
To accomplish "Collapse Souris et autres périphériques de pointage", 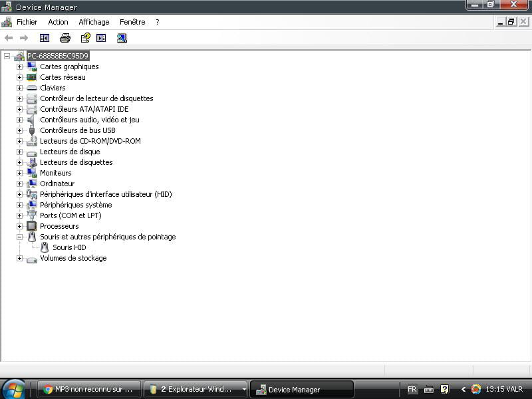I will tap(19, 237).
